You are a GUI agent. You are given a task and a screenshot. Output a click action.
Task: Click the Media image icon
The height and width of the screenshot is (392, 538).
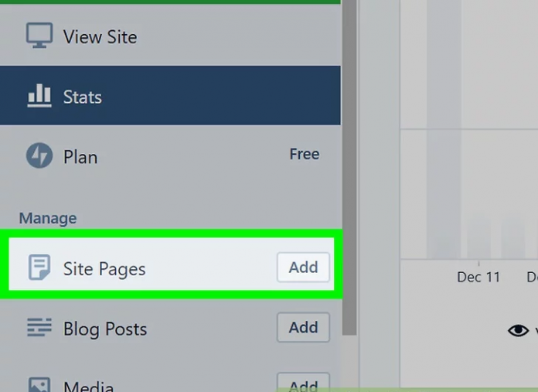coord(39,384)
